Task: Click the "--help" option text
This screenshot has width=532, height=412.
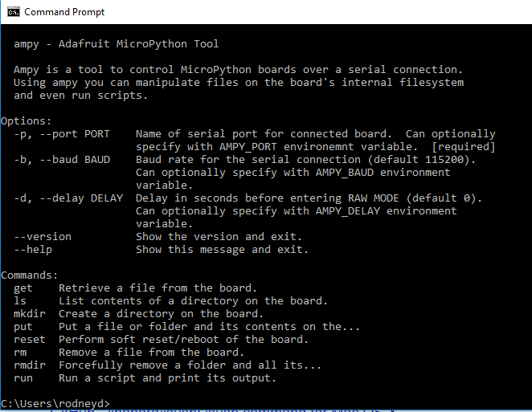Action: (32, 249)
